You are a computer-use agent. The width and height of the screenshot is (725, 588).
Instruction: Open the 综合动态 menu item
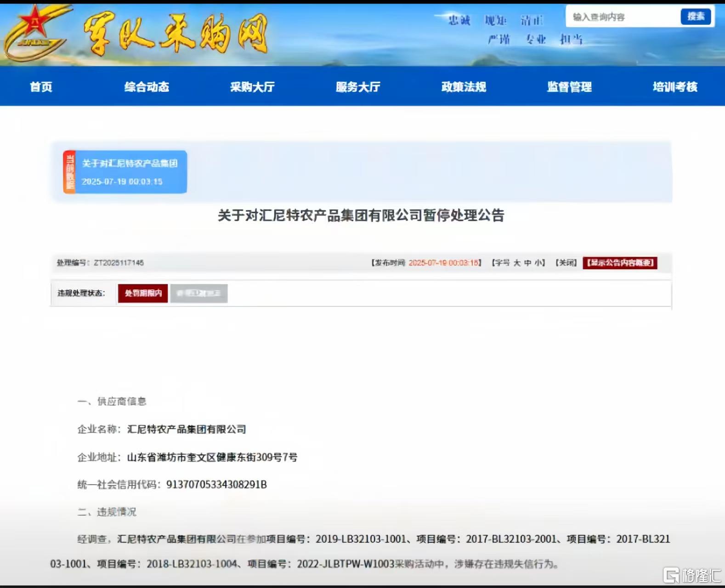coord(147,87)
